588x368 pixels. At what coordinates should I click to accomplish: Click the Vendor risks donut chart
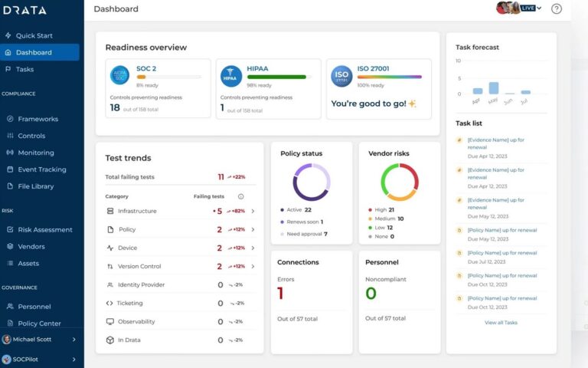[400, 182]
